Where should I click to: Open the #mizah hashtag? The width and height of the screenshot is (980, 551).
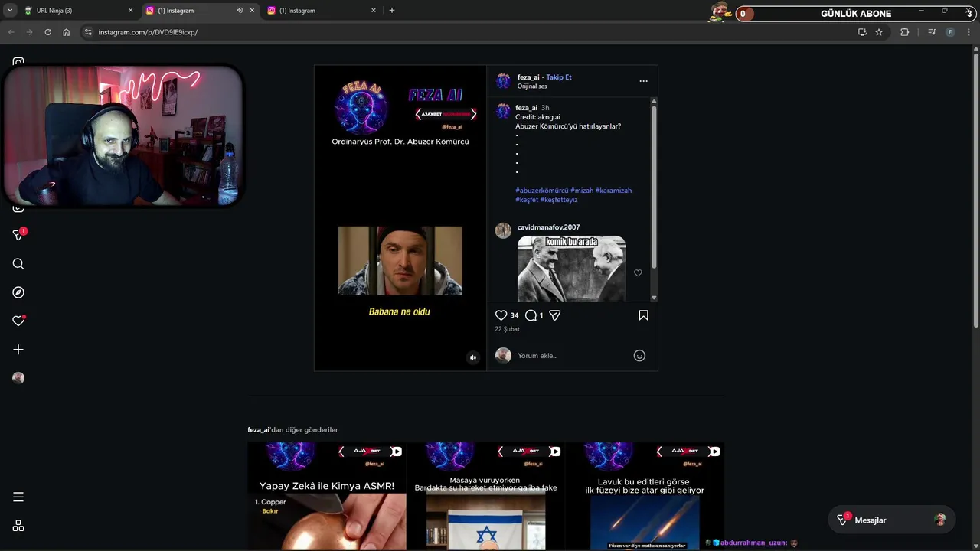[582, 191]
